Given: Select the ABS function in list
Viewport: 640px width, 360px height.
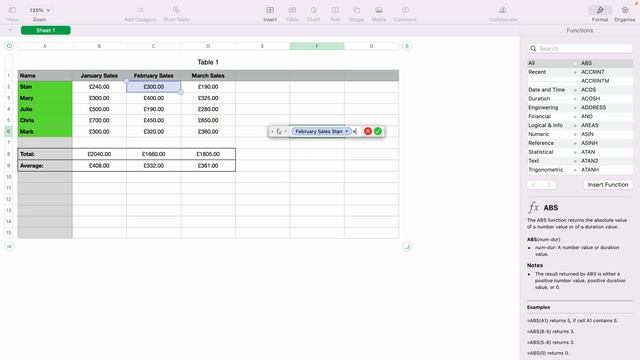Looking at the screenshot, I should [606, 63].
